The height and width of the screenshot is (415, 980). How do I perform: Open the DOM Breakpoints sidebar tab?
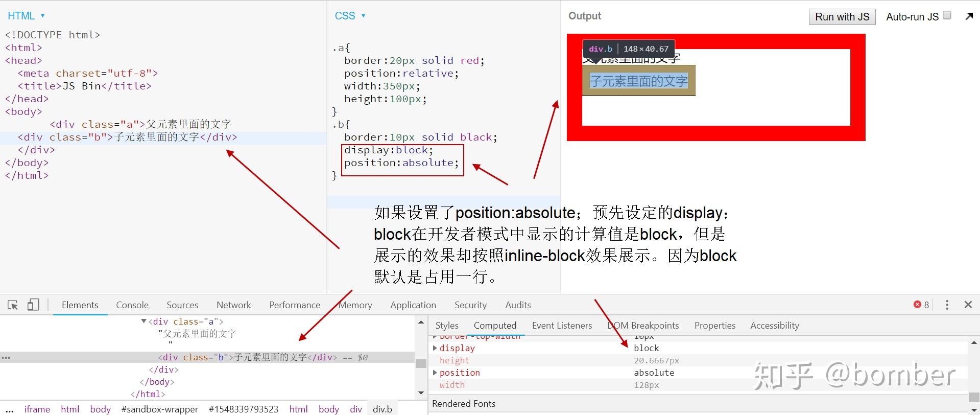(643, 326)
